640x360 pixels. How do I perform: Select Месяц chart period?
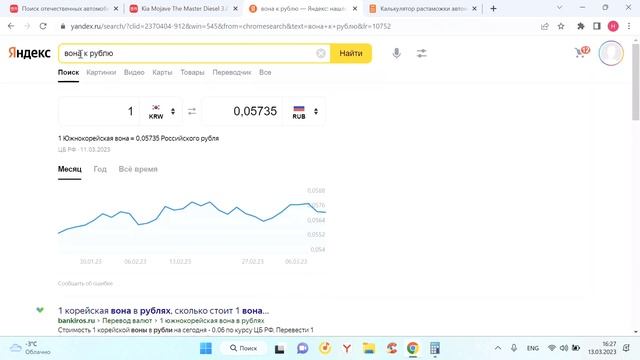click(70, 169)
